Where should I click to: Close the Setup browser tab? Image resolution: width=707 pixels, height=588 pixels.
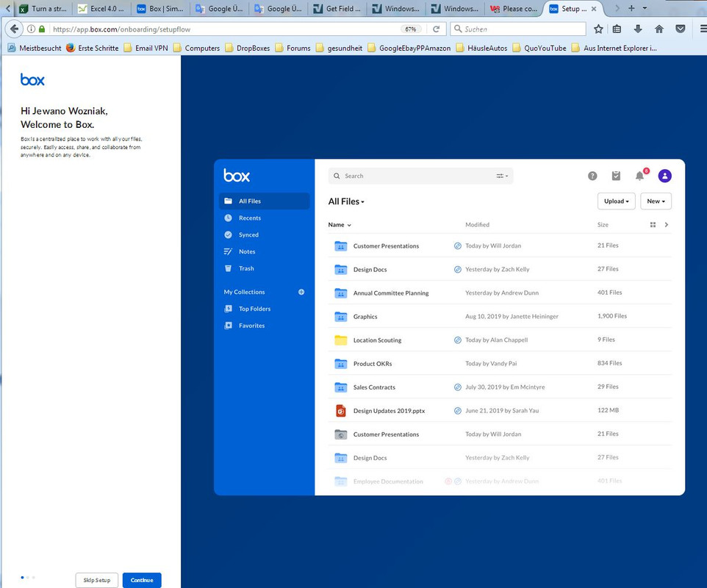[594, 9]
